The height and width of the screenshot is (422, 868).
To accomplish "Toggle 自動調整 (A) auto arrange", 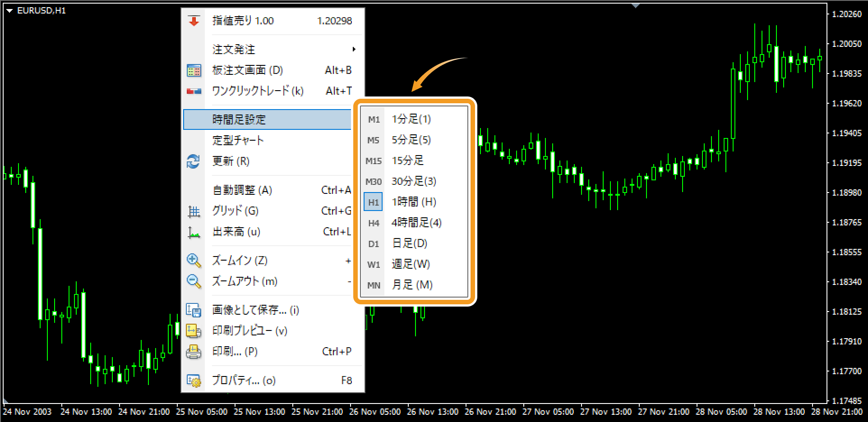I will [x=267, y=190].
